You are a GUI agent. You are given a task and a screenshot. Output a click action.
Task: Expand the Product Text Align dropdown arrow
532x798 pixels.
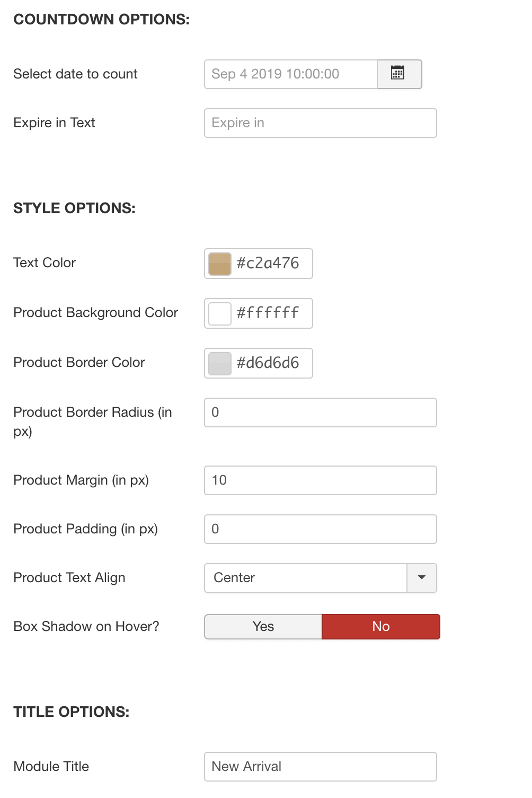pos(422,577)
